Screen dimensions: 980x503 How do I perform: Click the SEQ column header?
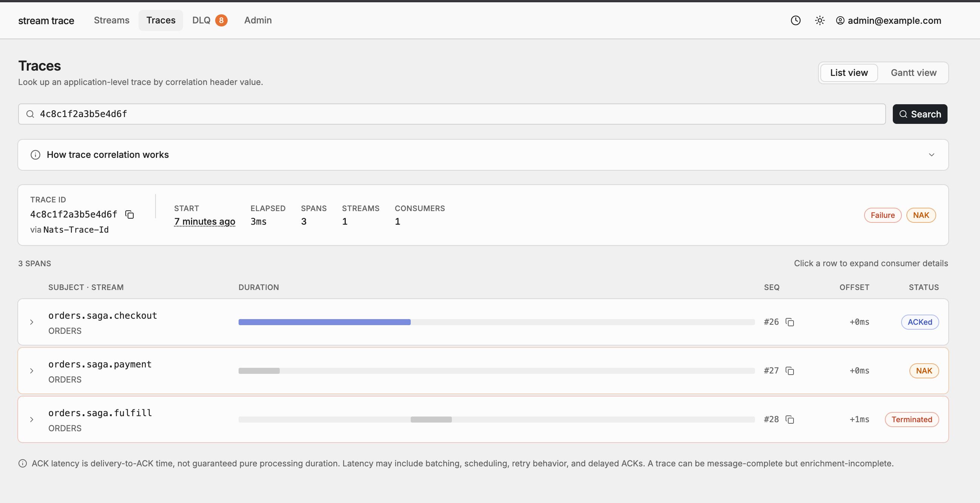coord(772,288)
